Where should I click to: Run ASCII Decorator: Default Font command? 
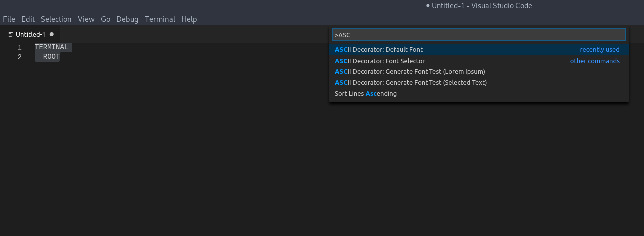click(479, 49)
